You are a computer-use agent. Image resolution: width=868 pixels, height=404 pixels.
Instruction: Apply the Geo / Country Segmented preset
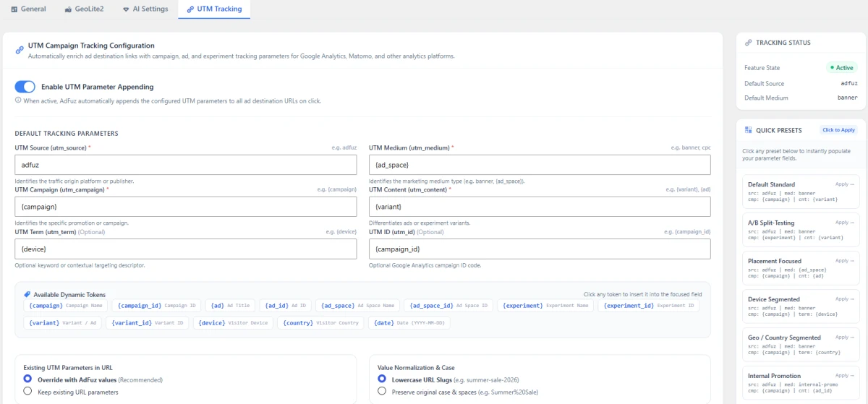[801, 345]
